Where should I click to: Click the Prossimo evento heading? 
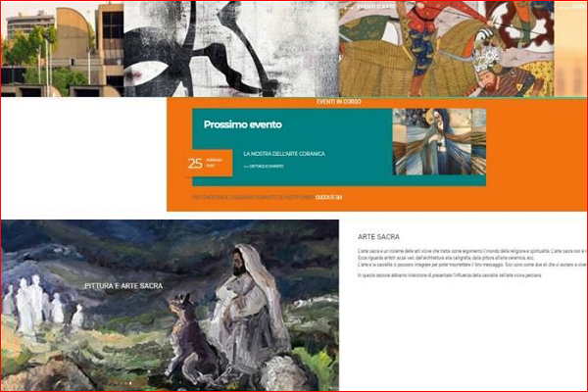click(243, 124)
